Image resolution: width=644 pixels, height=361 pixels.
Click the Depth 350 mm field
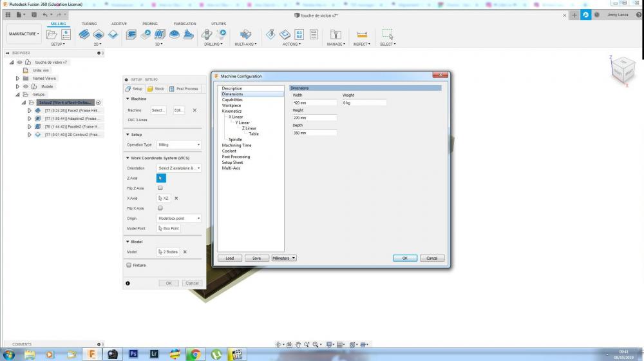pyautogui.click(x=315, y=133)
